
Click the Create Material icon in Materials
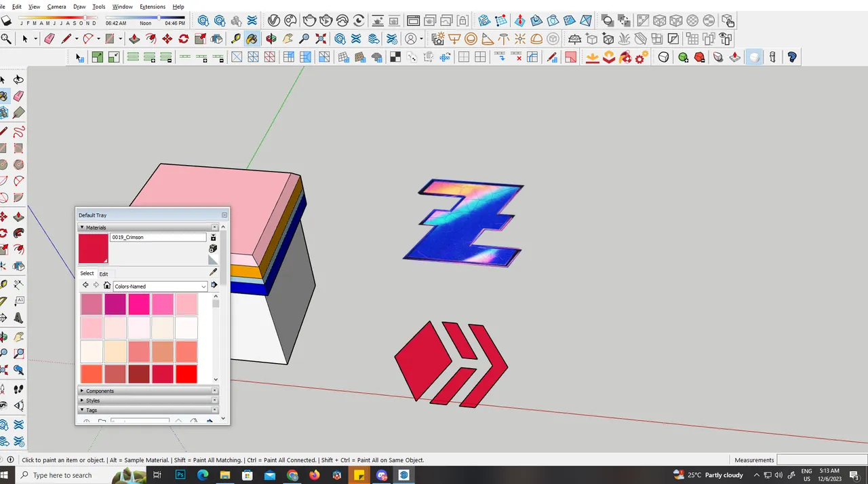pos(213,248)
